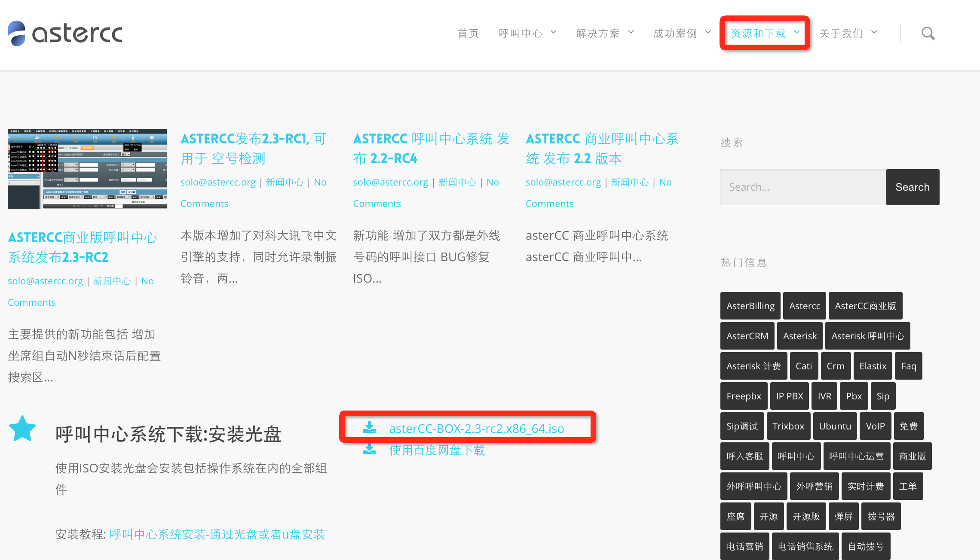The height and width of the screenshot is (560, 980).
Task: Open the 资源和下载 menu item
Action: 759,33
